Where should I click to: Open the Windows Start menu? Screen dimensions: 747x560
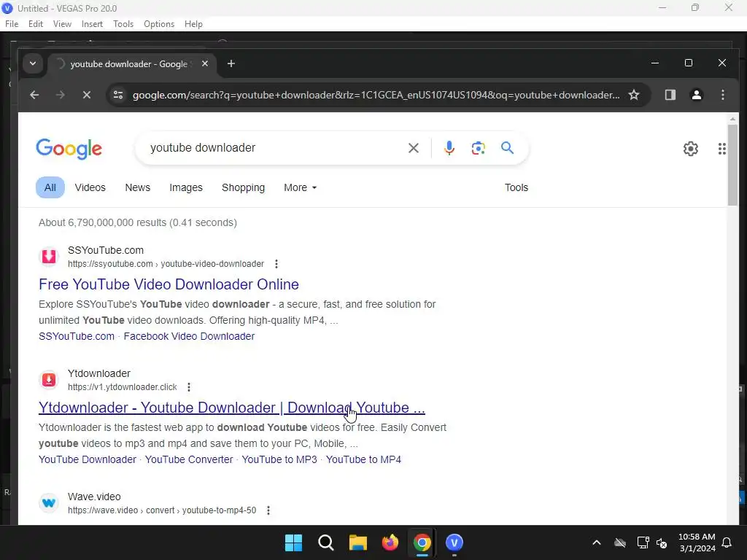(x=293, y=542)
